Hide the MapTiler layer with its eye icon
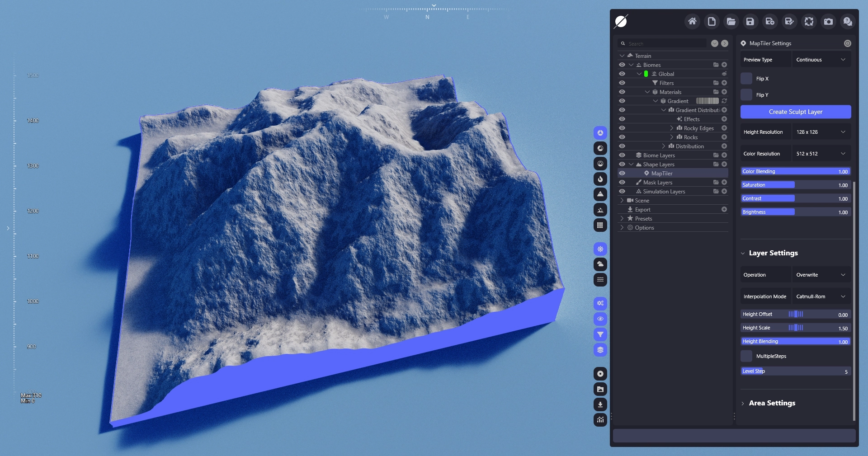The image size is (868, 456). pyautogui.click(x=622, y=173)
